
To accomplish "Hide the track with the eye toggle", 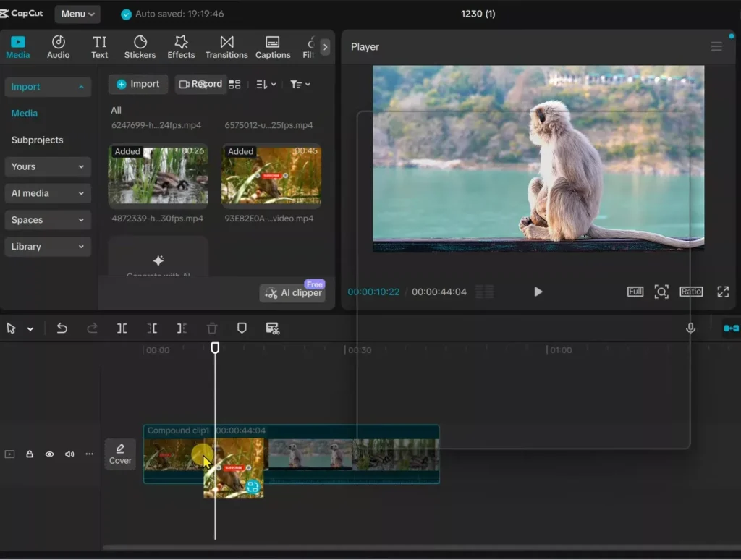I will click(x=48, y=454).
